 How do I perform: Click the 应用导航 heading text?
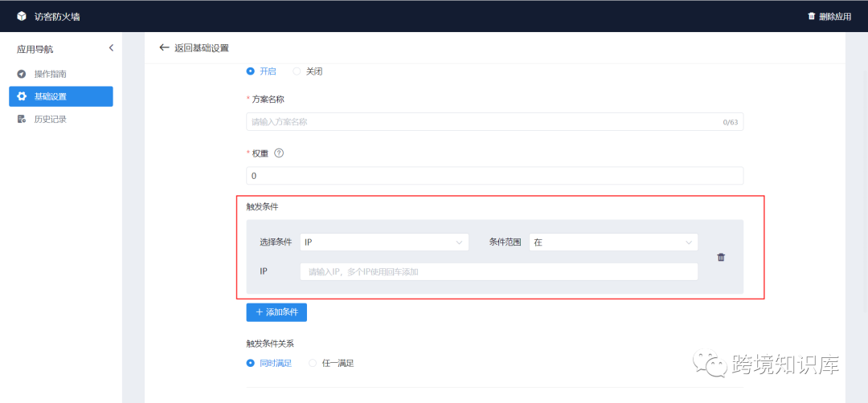tap(35, 49)
